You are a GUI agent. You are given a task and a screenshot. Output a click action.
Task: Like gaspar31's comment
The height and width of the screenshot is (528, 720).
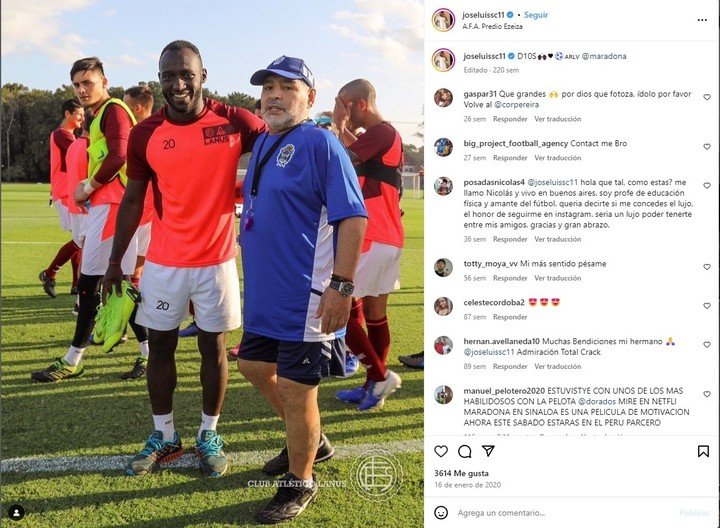tap(707, 97)
